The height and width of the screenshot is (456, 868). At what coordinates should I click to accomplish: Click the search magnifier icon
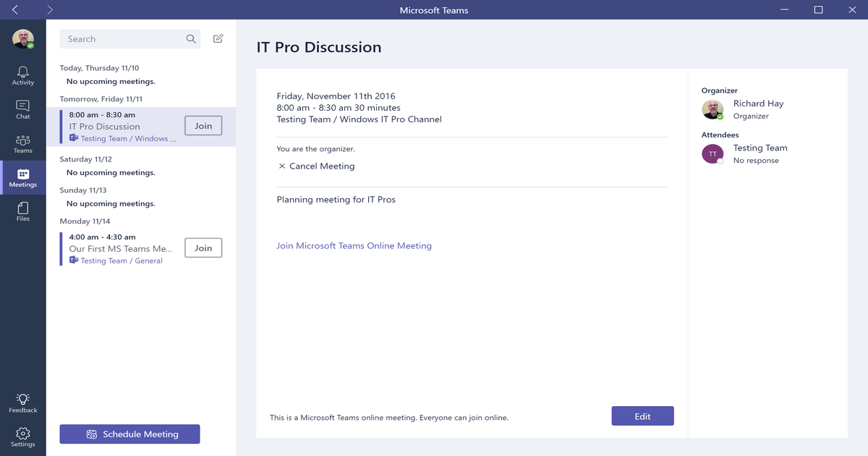191,38
